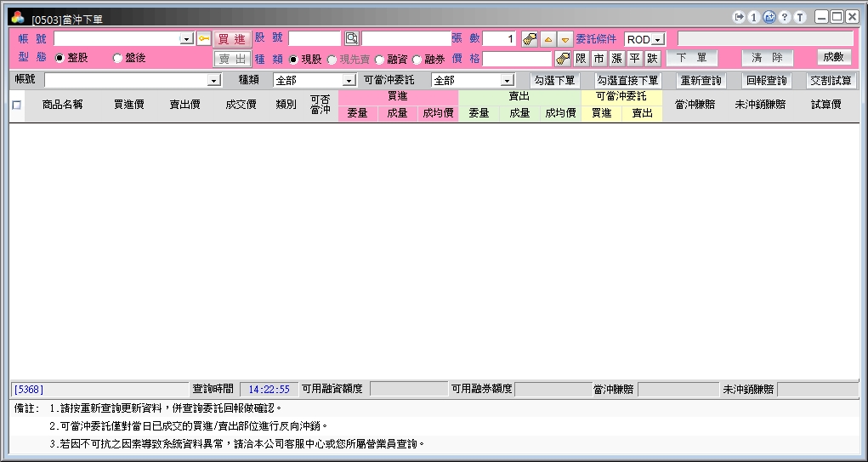The width and height of the screenshot is (868, 462).
Task: Open the 可當沖委託 全部 dropdown
Action: click(x=507, y=81)
